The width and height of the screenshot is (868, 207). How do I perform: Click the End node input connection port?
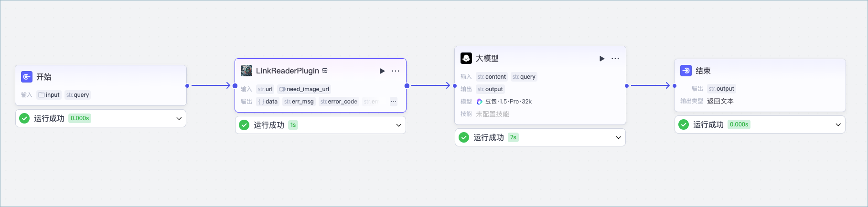[675, 86]
